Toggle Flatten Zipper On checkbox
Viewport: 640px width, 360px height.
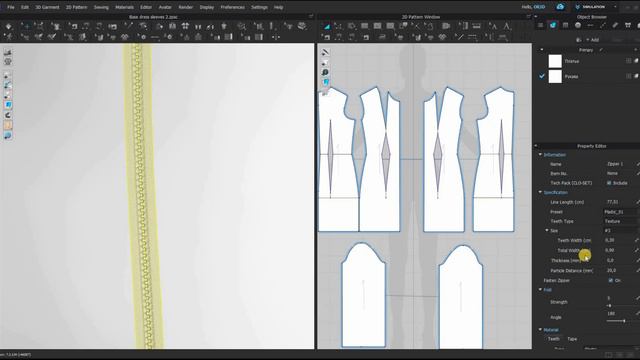(611, 280)
